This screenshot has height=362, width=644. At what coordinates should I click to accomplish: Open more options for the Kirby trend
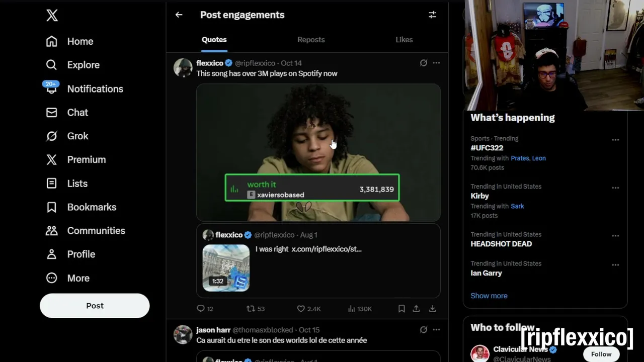pos(615,188)
